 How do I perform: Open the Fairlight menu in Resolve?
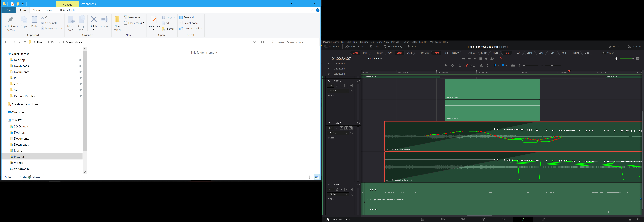click(x=423, y=42)
